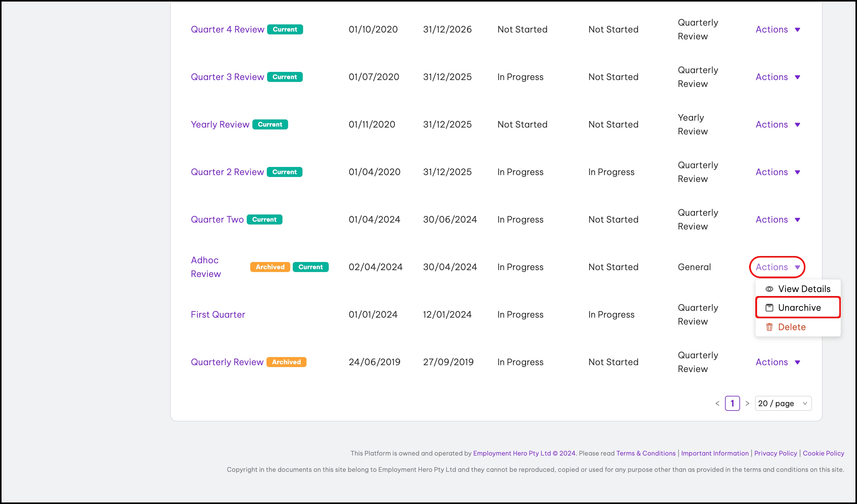Open the Privacy Policy footer link
857x504 pixels.
pyautogui.click(x=775, y=453)
